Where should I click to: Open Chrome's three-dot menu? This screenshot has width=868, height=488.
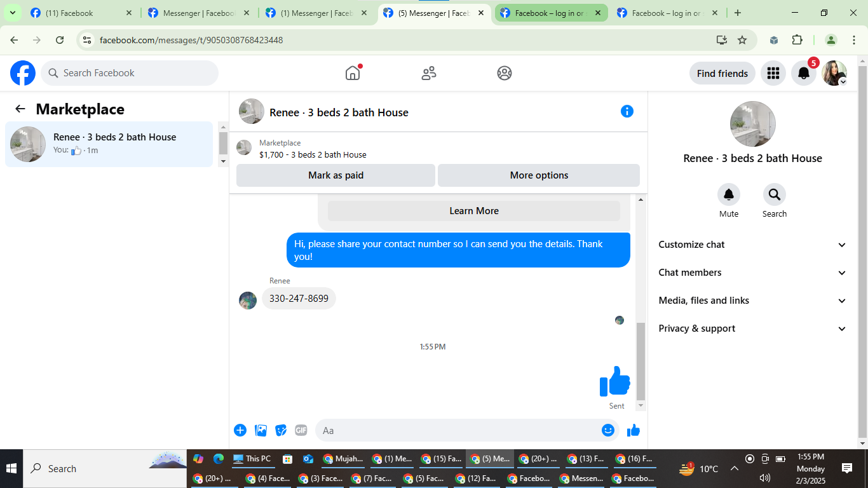coord(853,40)
